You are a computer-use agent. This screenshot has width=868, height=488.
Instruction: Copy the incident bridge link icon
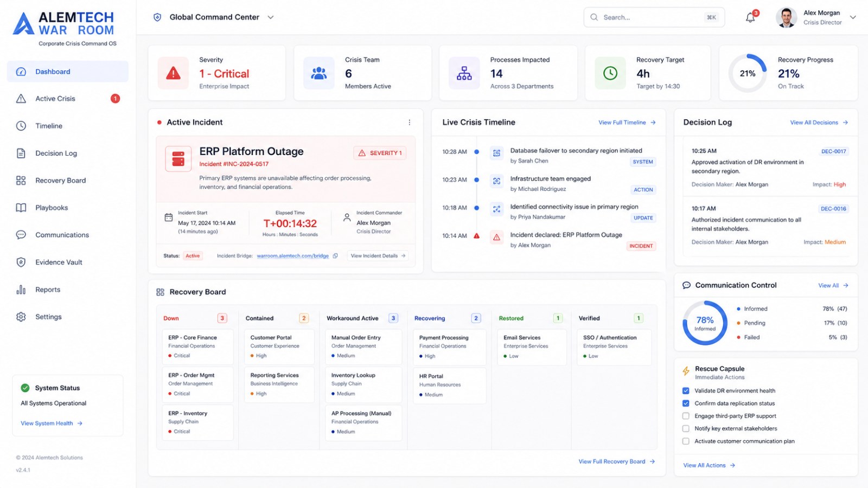335,256
